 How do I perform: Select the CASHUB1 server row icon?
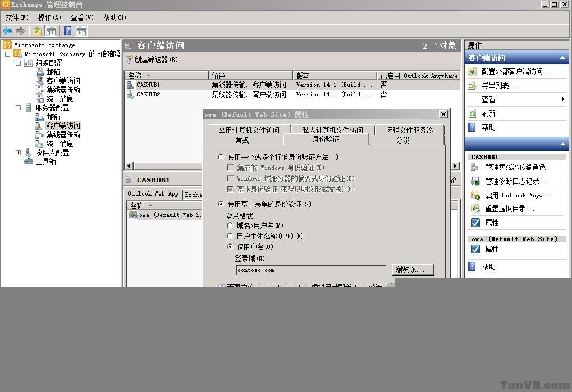click(x=130, y=85)
